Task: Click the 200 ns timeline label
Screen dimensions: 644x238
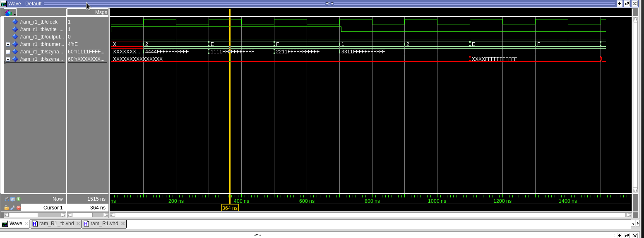Action: click(176, 201)
